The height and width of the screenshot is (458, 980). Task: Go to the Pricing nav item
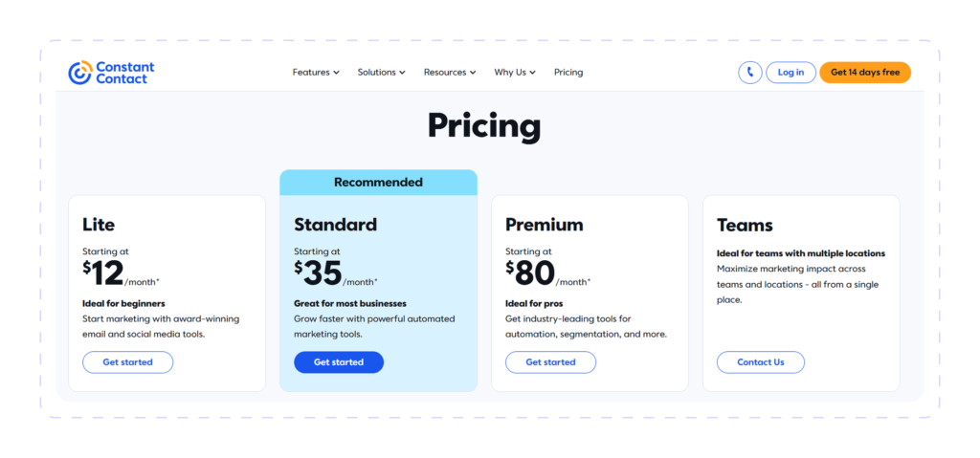pyautogui.click(x=568, y=73)
